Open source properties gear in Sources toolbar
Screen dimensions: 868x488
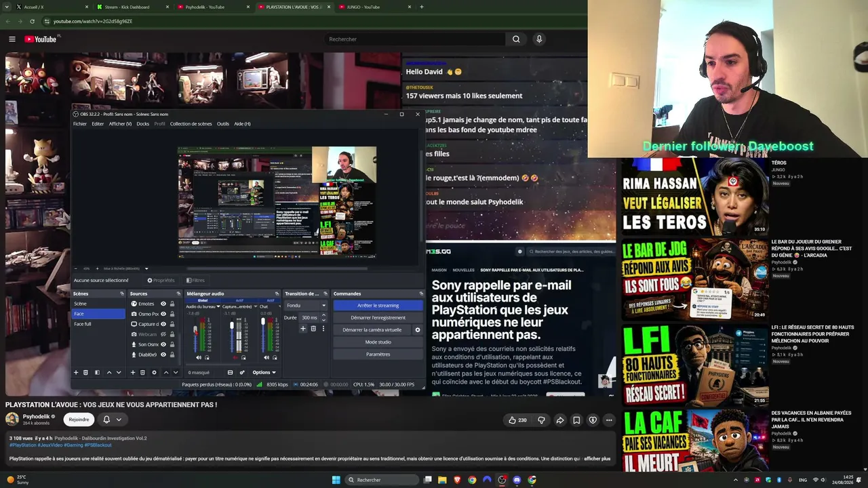[154, 372]
